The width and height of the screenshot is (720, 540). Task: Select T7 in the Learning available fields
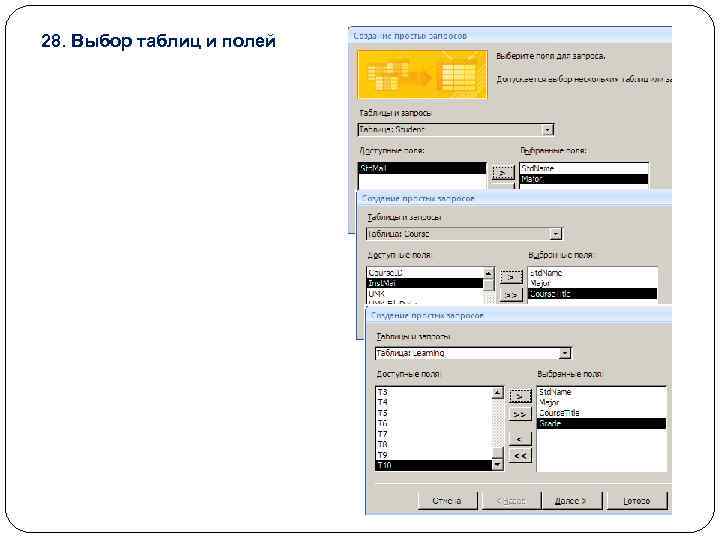[x=433, y=434]
